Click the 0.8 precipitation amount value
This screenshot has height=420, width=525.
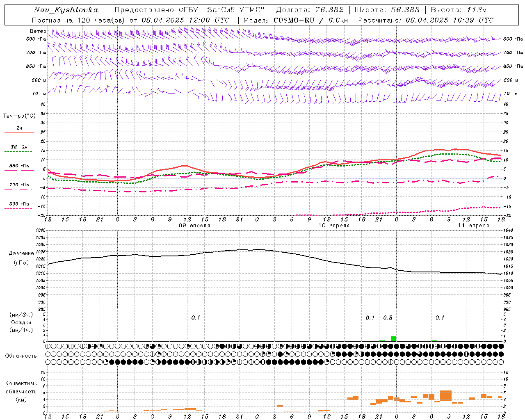[388, 317]
